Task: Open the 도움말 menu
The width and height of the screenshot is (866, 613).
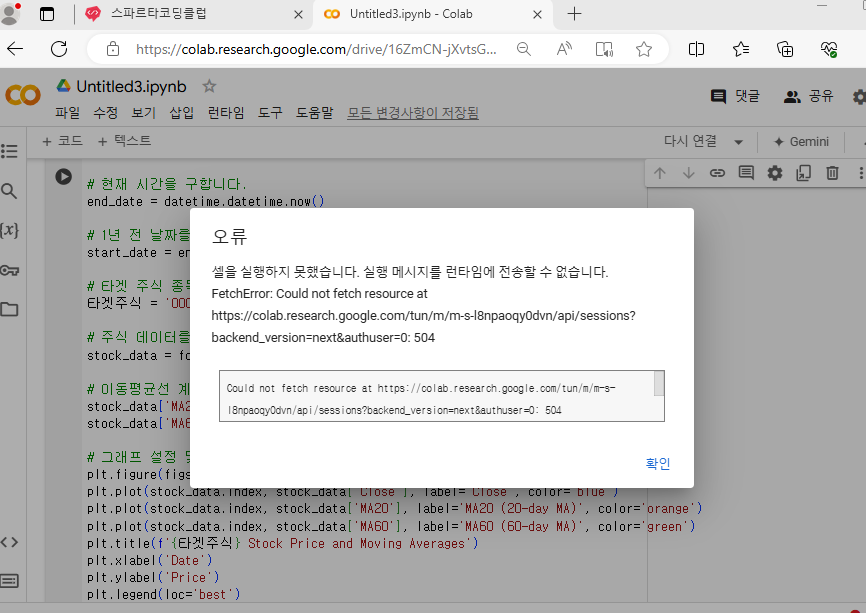Action: pyautogui.click(x=314, y=113)
